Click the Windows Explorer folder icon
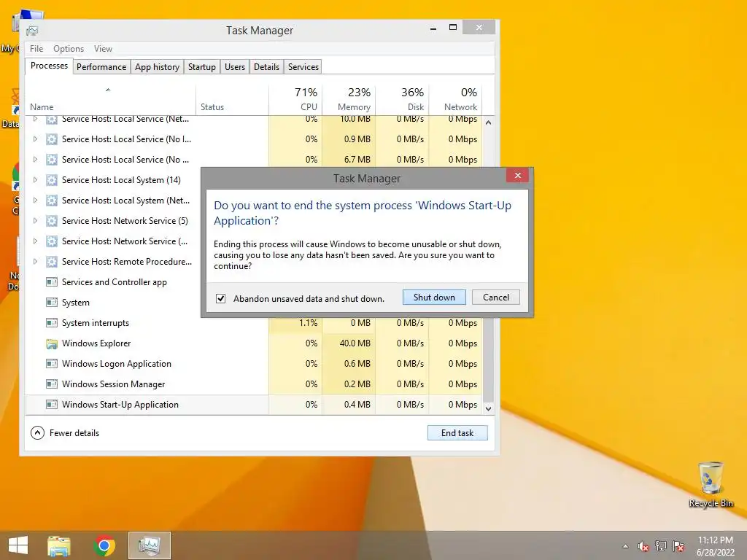The image size is (747, 560). tap(52, 343)
